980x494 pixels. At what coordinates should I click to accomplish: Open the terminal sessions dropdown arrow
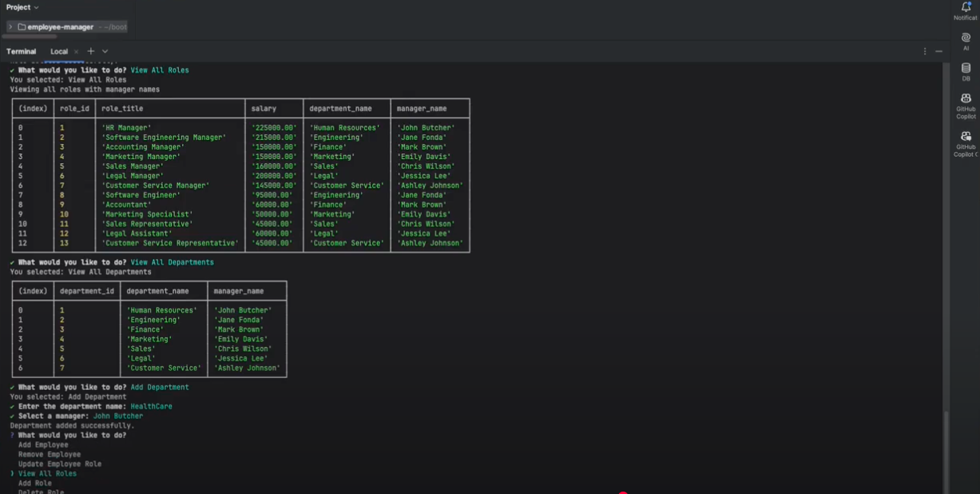click(105, 51)
